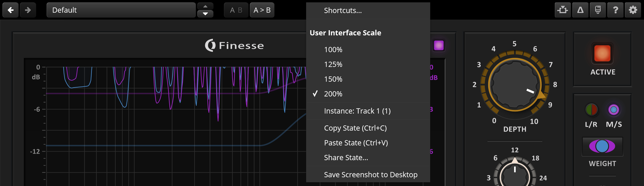Click the Finesse logo
Image resolution: width=644 pixels, height=186 pixels.
(x=234, y=46)
